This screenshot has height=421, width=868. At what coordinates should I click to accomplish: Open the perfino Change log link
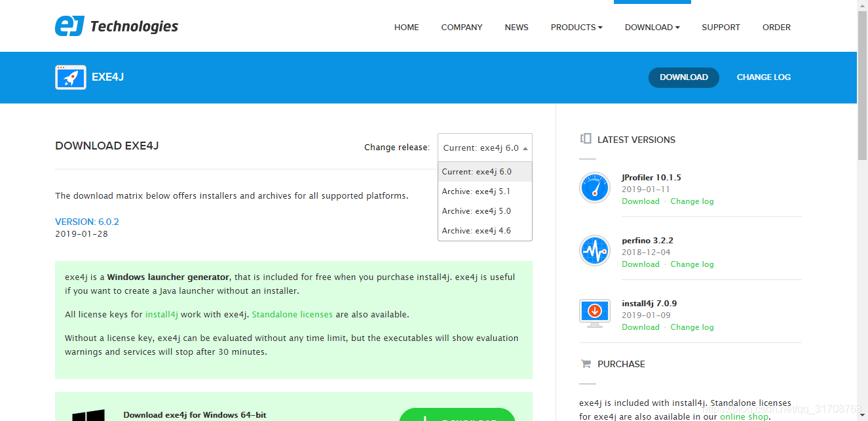pyautogui.click(x=692, y=264)
